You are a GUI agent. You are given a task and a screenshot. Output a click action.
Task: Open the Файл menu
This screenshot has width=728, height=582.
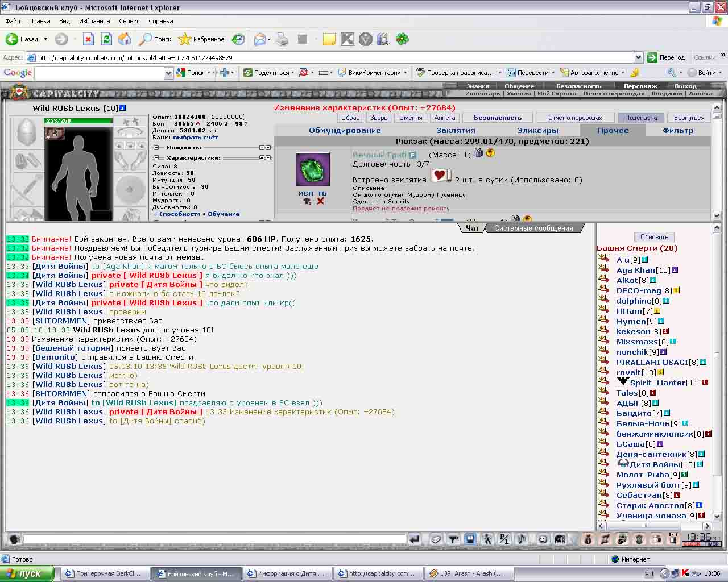pos(13,21)
